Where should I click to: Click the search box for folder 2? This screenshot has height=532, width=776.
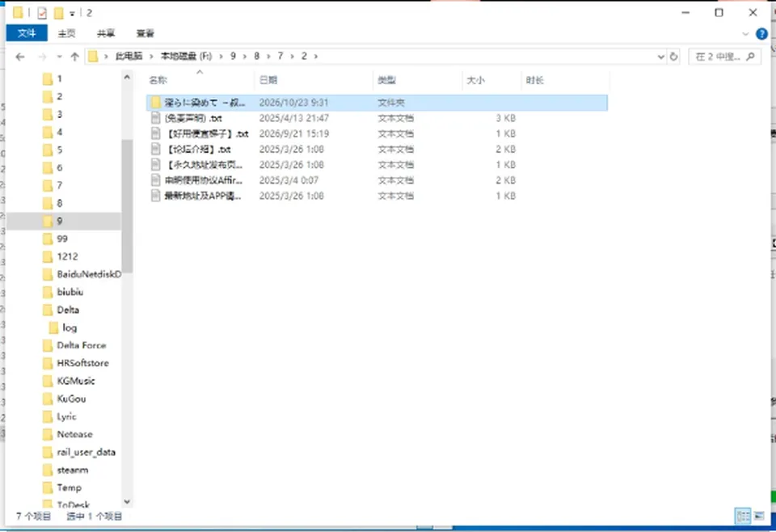coord(724,57)
